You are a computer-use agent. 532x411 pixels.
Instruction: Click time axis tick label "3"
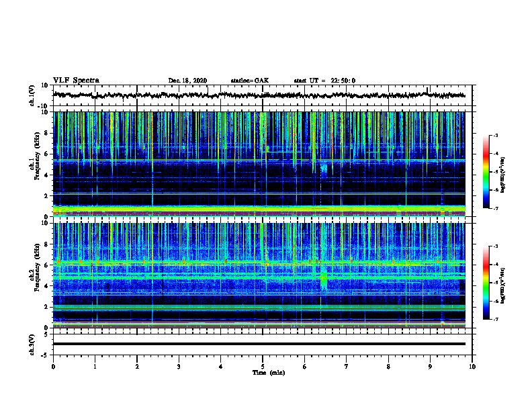[x=179, y=367]
